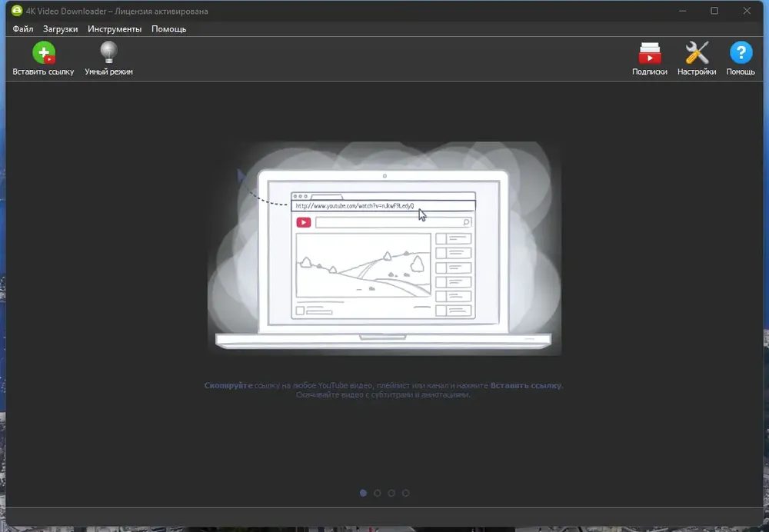This screenshot has height=532, width=769.
Task: Click the blue Помощь question mark icon
Action: click(x=741, y=52)
